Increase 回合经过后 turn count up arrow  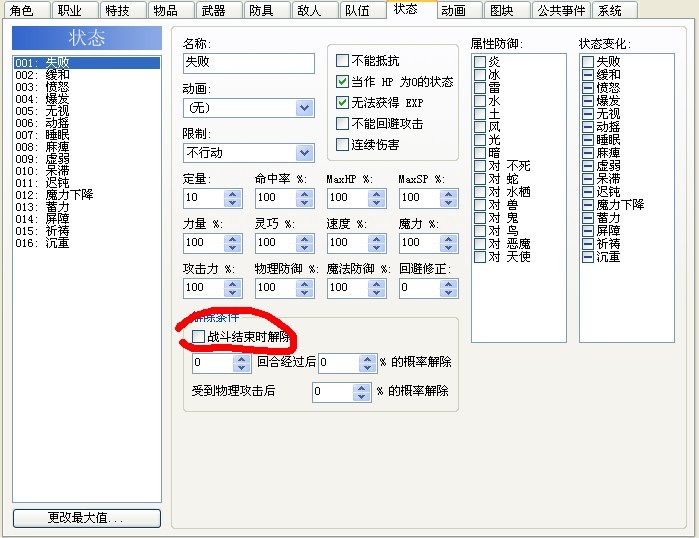tap(242, 359)
